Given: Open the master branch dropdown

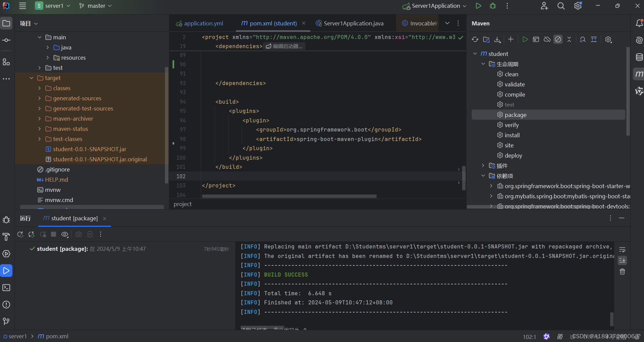Looking at the screenshot, I should click(x=95, y=5).
